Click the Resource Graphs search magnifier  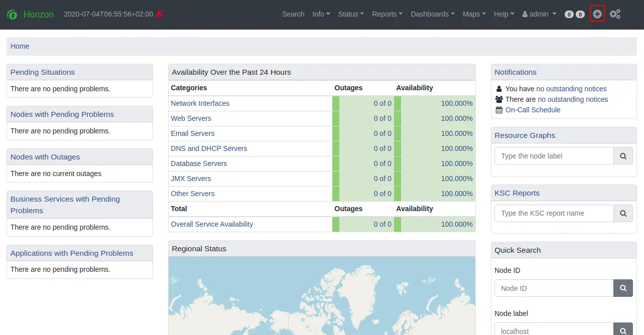click(x=623, y=155)
